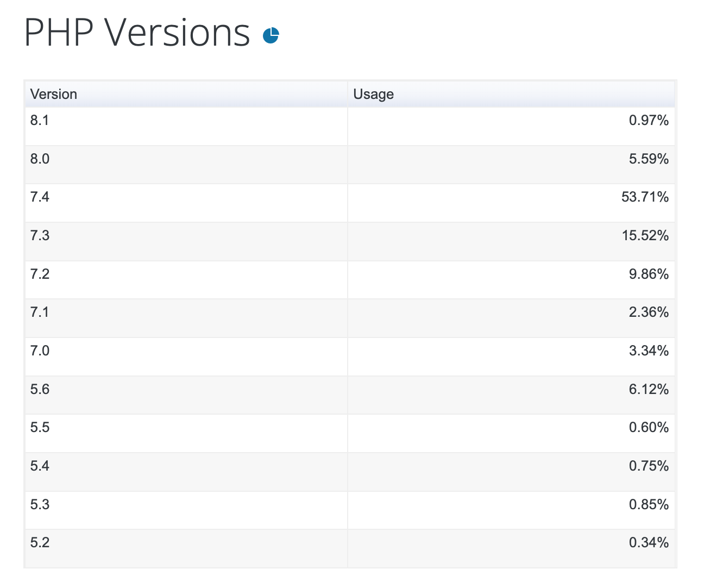Select the PHP Versions heading
Screen dimensions: 704x588
pos(137,33)
